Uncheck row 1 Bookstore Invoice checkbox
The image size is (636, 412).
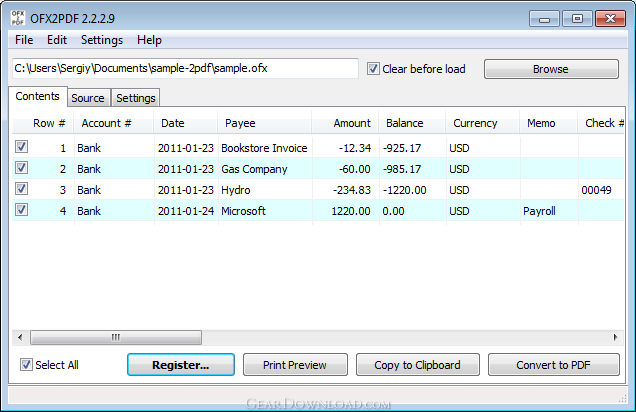[x=21, y=147]
